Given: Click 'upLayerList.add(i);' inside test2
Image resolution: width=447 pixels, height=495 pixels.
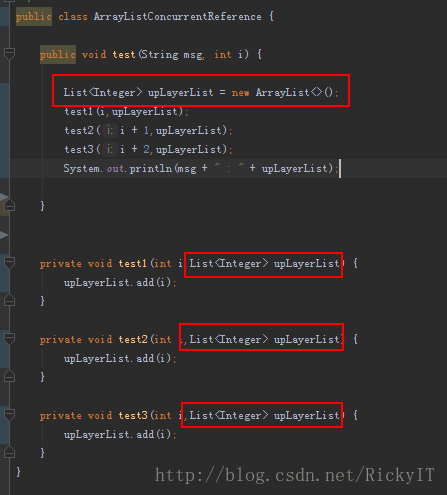Looking at the screenshot, I should click(x=120, y=359).
